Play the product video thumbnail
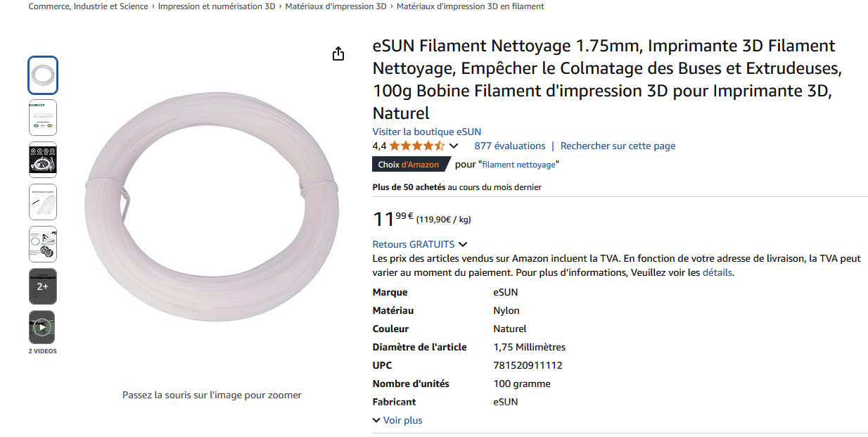This screenshot has width=868, height=437. (x=42, y=327)
